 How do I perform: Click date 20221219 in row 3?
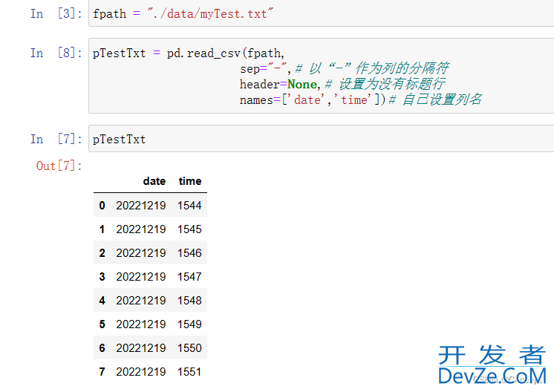point(141,276)
